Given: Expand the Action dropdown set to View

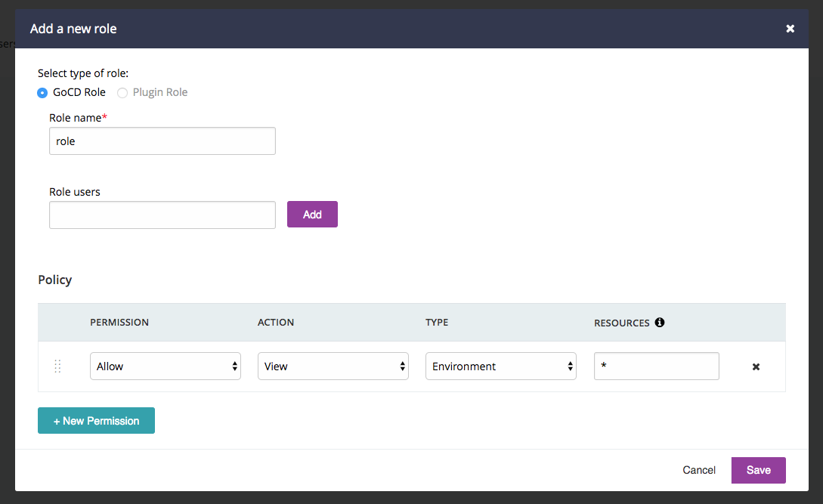Looking at the screenshot, I should 333,366.
